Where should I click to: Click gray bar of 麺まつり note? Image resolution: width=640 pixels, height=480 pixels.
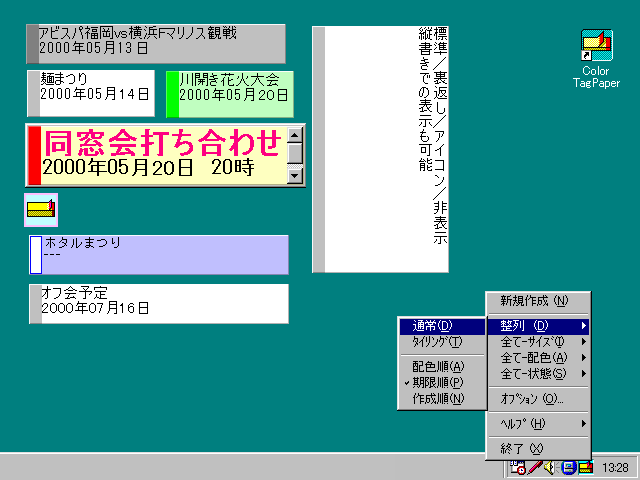pos(34,93)
